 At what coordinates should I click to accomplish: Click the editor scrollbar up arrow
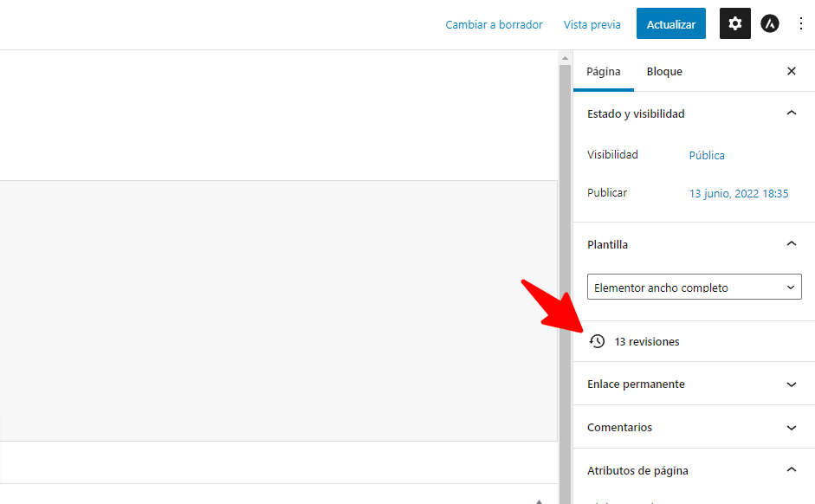click(x=565, y=58)
